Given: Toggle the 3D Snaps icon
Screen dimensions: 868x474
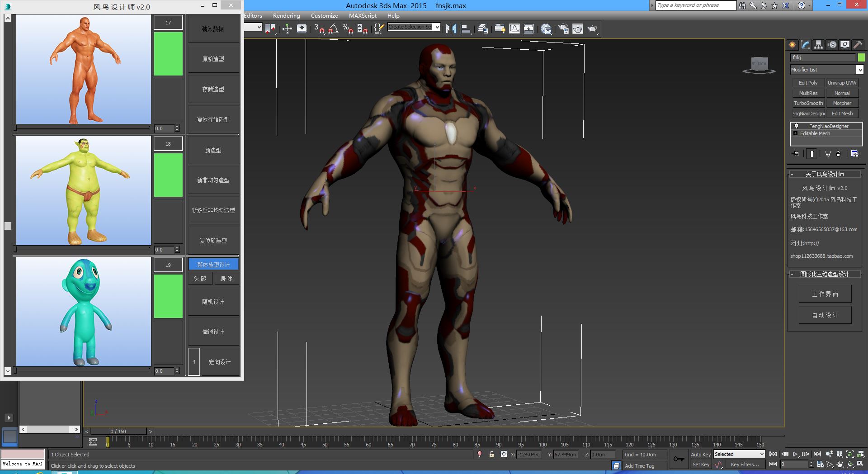Looking at the screenshot, I should point(319,29).
